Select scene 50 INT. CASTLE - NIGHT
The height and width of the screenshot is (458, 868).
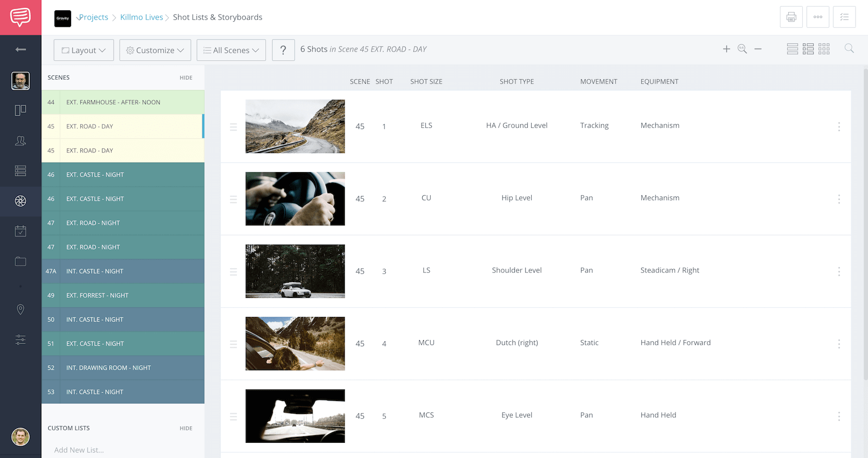coord(123,320)
